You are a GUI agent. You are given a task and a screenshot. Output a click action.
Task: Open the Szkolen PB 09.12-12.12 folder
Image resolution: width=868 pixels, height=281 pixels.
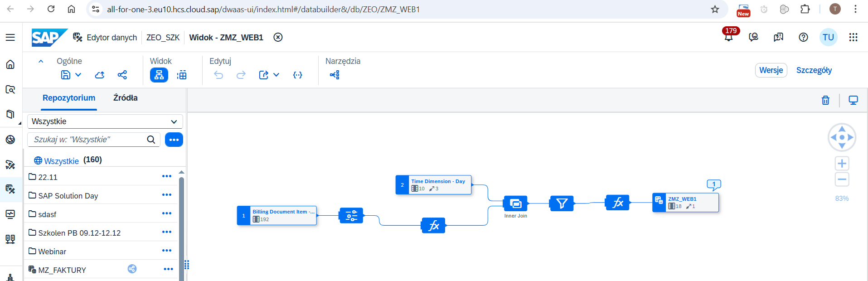(x=75, y=233)
